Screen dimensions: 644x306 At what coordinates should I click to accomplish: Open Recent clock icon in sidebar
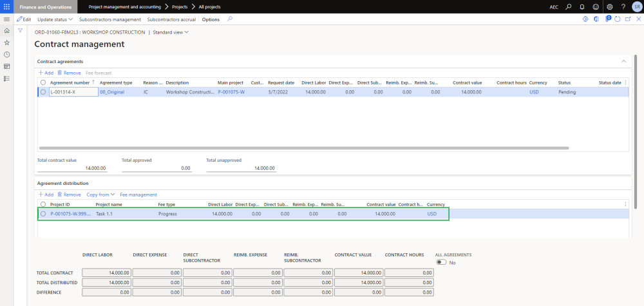click(7, 54)
